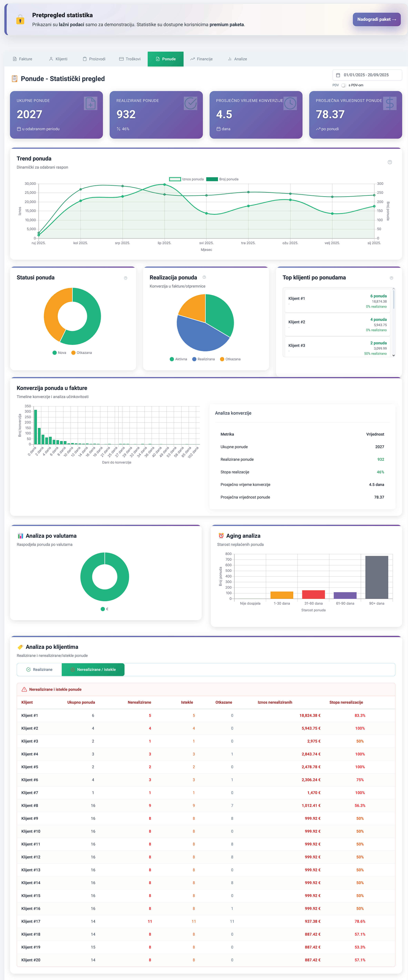Screen dimensions: 408x980
Task: Switch to Realizirane client analysis tab
Action: tap(39, 670)
